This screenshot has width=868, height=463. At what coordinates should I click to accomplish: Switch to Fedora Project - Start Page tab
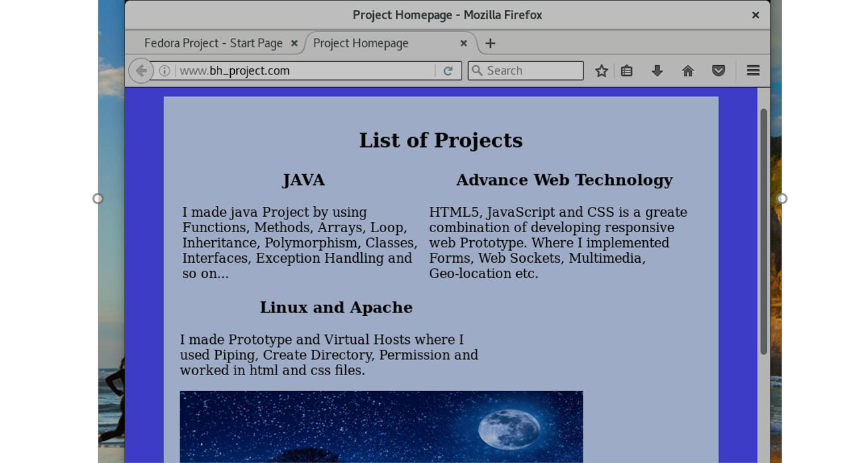click(x=213, y=43)
